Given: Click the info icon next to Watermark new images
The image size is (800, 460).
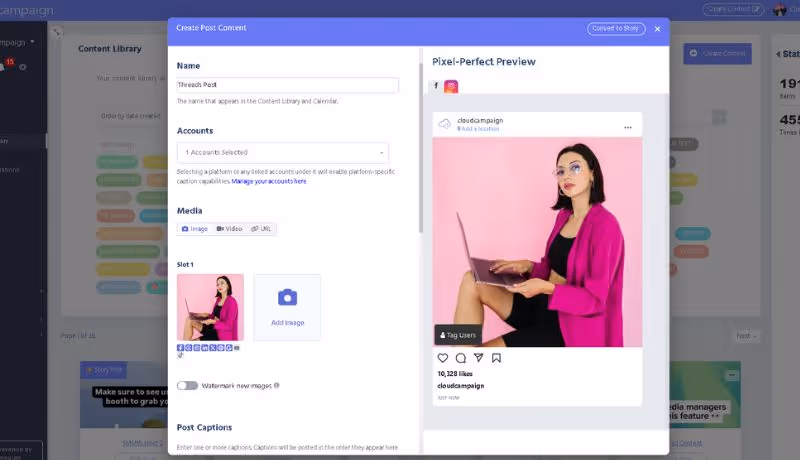Looking at the screenshot, I should (277, 386).
